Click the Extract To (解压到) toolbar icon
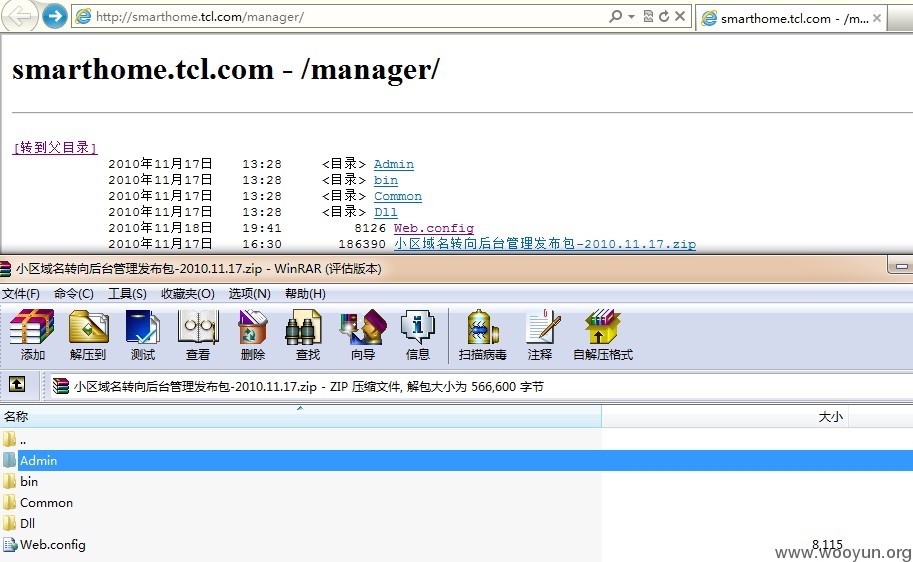Image resolution: width=913 pixels, height=562 pixels. click(88, 334)
